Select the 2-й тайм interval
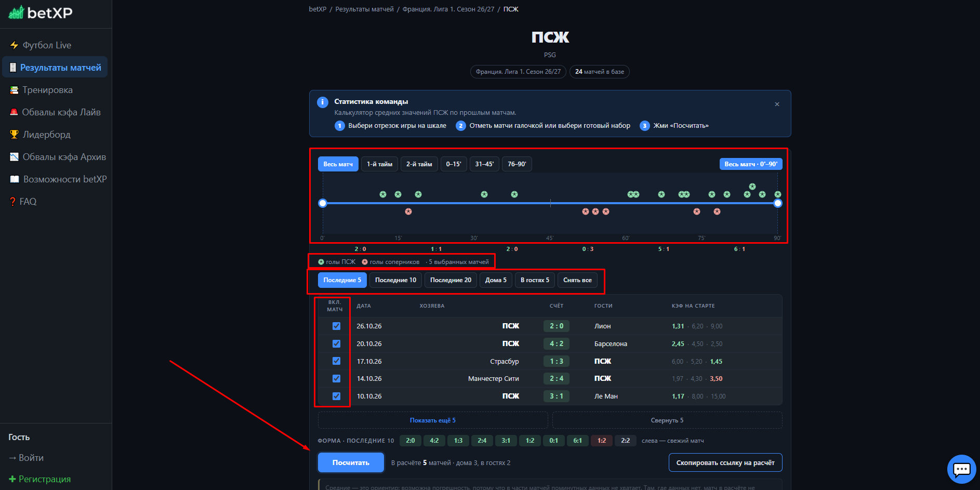The image size is (980, 490). point(419,164)
